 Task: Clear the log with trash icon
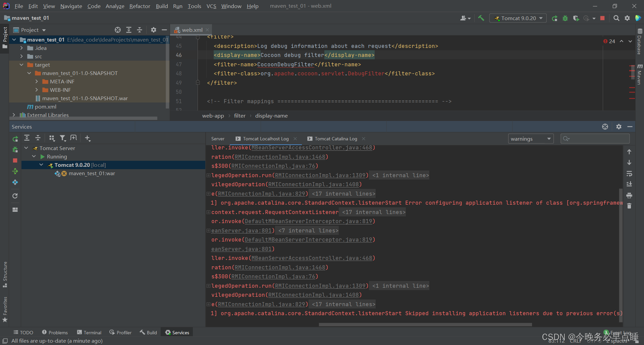tap(629, 206)
